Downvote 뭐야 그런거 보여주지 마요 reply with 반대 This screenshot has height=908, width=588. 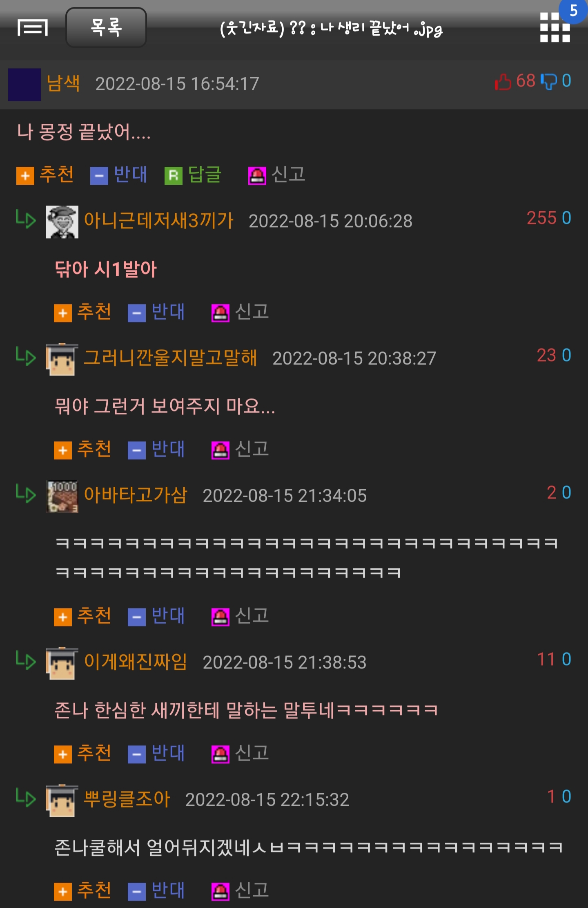coord(156,450)
